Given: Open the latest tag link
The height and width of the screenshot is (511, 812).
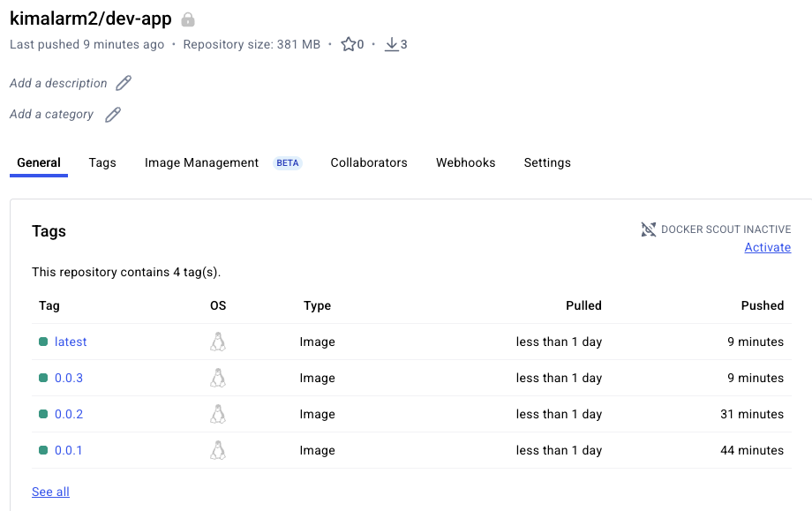Looking at the screenshot, I should pyautogui.click(x=71, y=342).
